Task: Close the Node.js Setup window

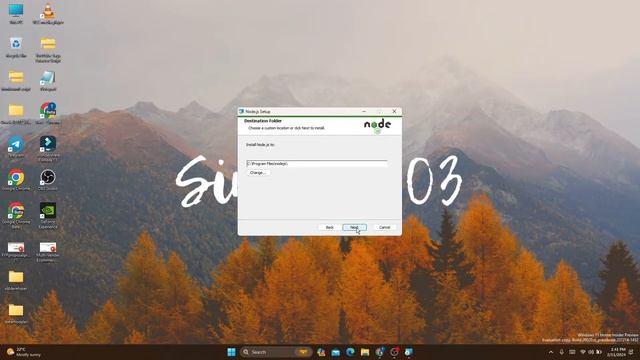Action: [394, 111]
